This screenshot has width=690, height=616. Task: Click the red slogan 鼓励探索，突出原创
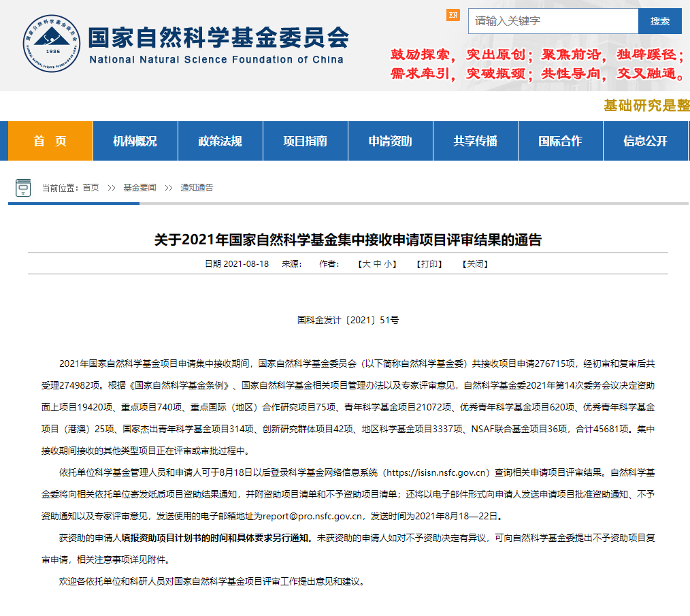point(462,54)
